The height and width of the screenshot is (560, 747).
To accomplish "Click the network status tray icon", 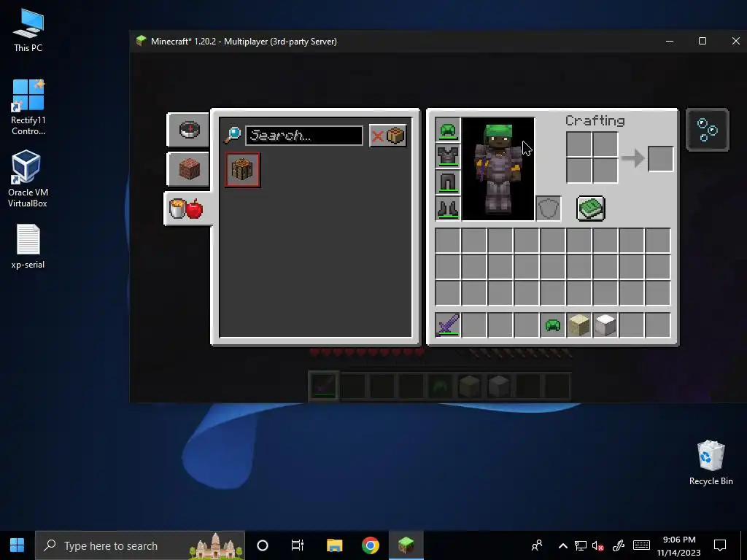I will point(580,545).
